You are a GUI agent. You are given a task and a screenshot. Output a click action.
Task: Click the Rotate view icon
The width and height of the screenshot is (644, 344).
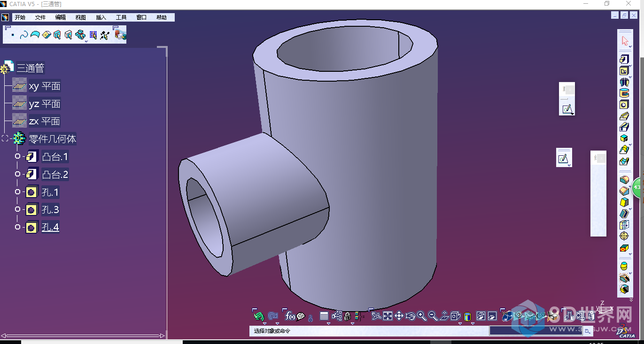411,316
